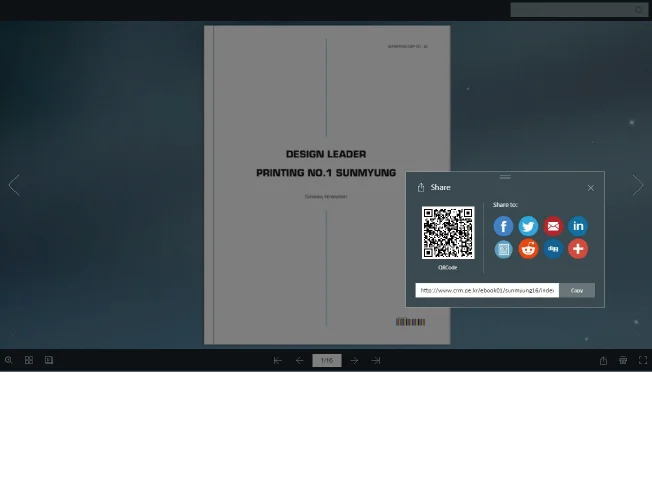Share the book on LinkedIn
Image resolution: width=652 pixels, height=488 pixels.
pyautogui.click(x=578, y=226)
